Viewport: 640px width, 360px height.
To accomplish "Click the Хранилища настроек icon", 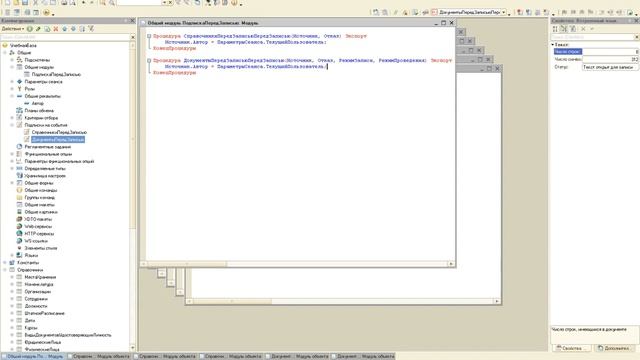I will click(19, 176).
